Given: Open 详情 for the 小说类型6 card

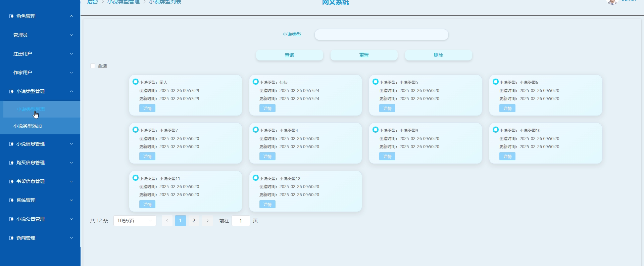Looking at the screenshot, I should pos(507,108).
